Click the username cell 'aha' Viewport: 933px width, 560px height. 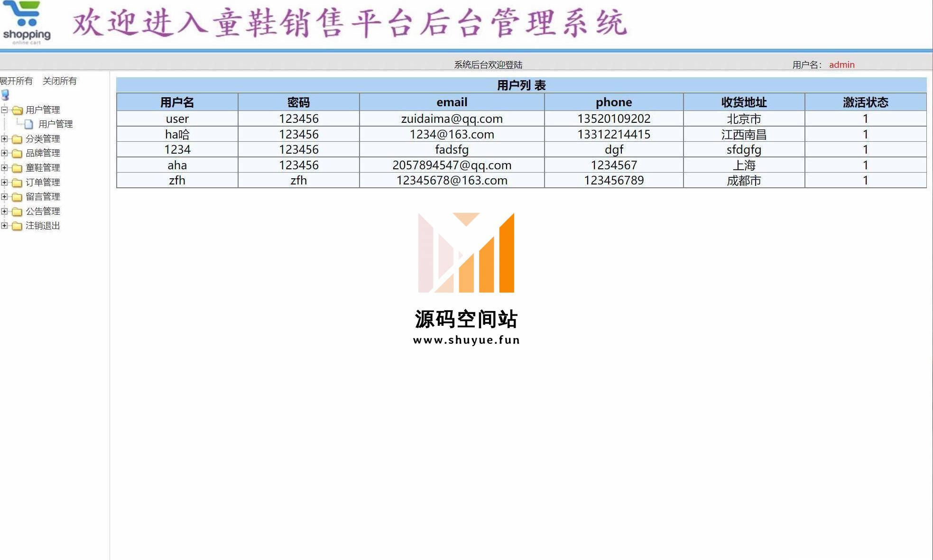point(177,165)
